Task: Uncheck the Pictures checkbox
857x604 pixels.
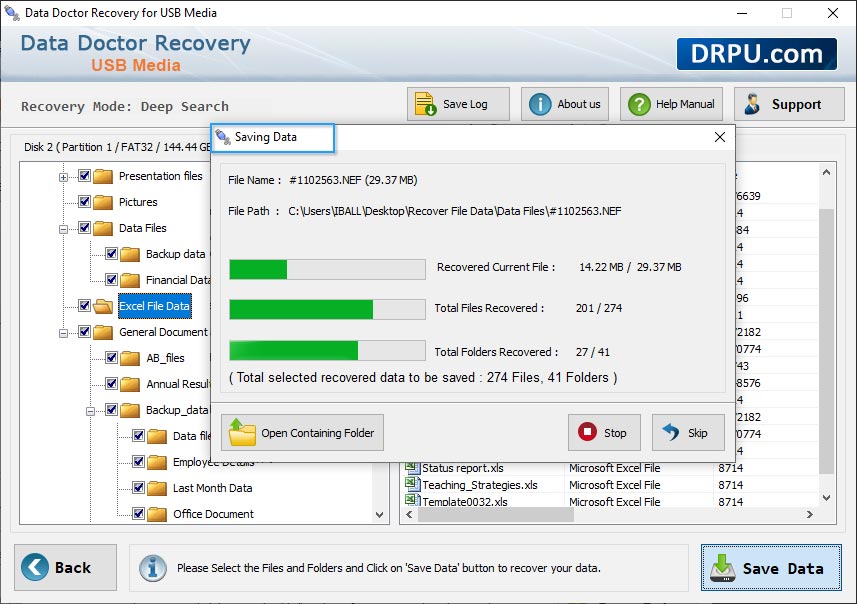Action: 84,201
